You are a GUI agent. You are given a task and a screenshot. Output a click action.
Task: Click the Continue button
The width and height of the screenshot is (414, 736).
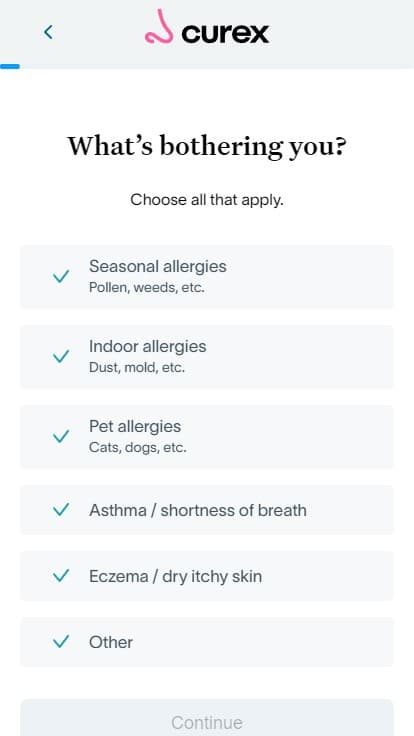(x=207, y=718)
